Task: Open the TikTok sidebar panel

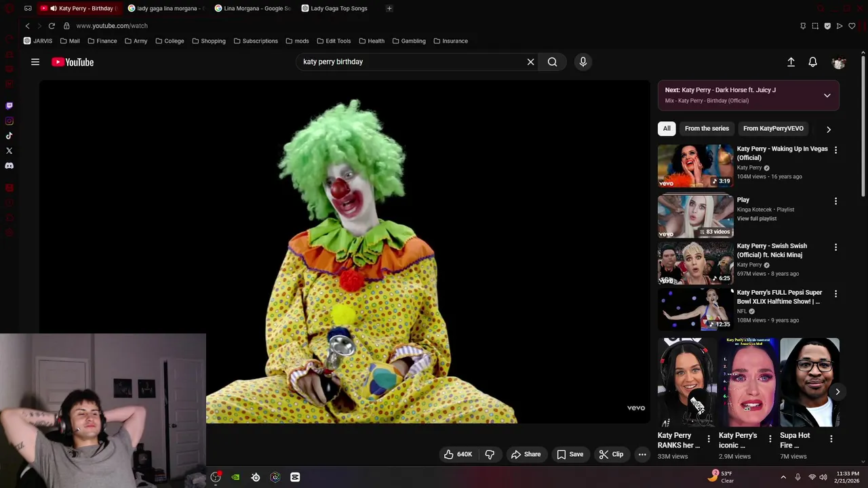Action: point(9,136)
